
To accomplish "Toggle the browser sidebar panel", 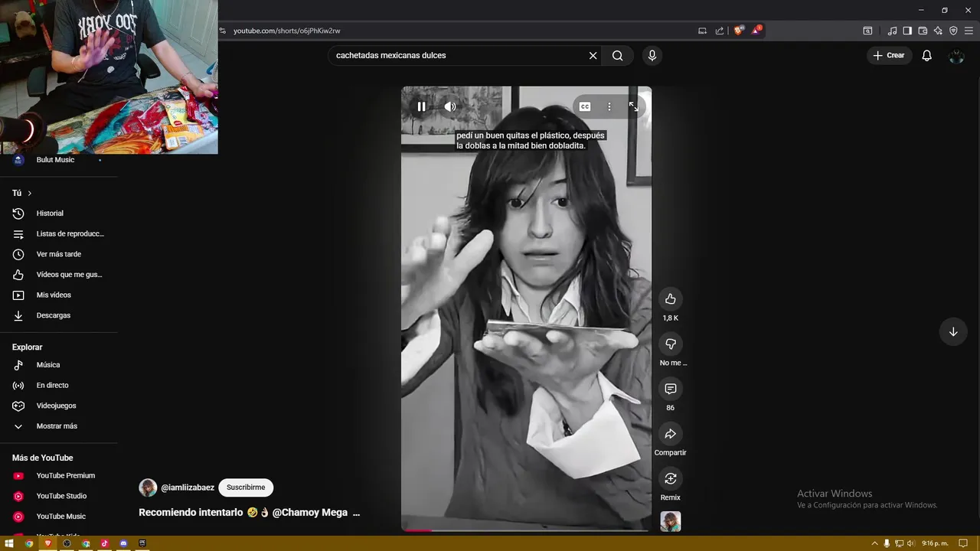I will coord(907,31).
